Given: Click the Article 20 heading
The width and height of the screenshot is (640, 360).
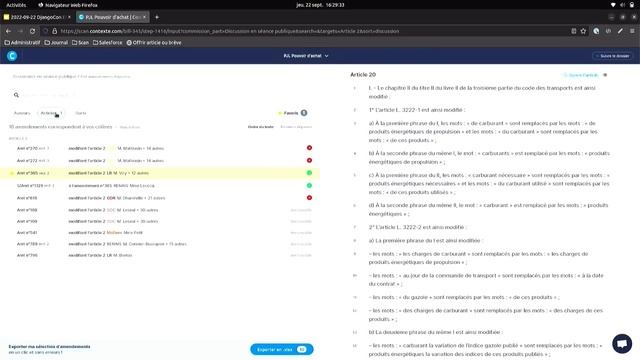Looking at the screenshot, I should pyautogui.click(x=363, y=75).
